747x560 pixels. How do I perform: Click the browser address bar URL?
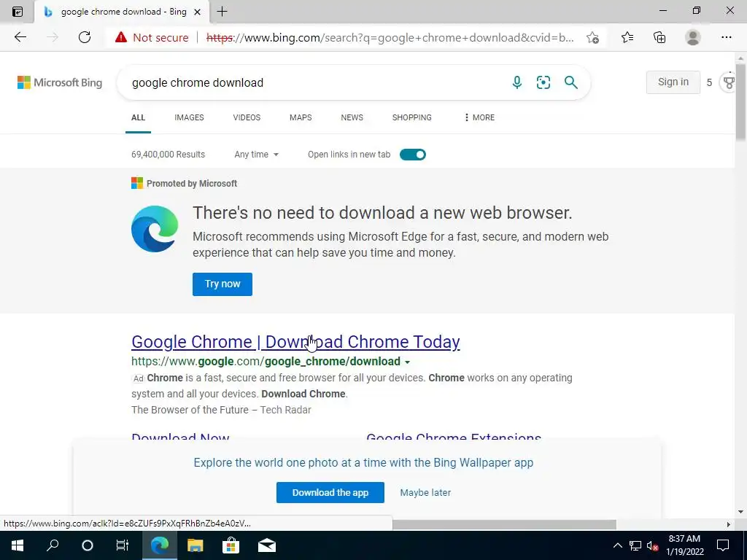[390, 37]
